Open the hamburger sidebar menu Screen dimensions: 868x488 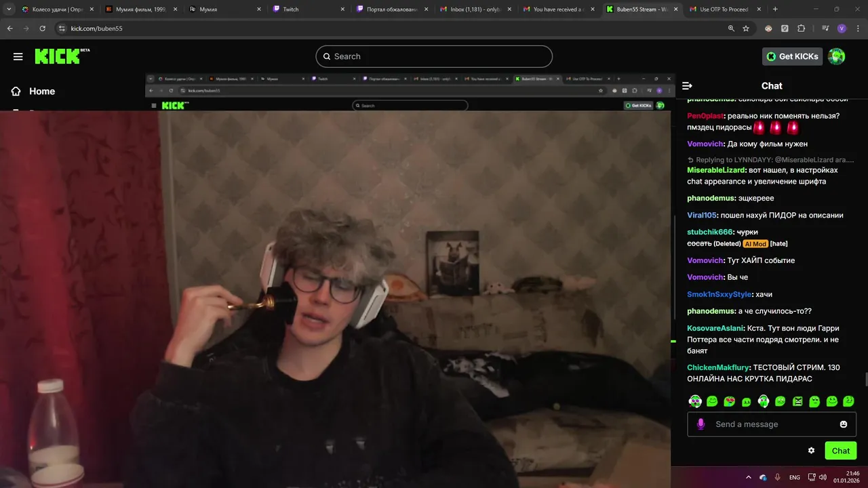(x=18, y=56)
